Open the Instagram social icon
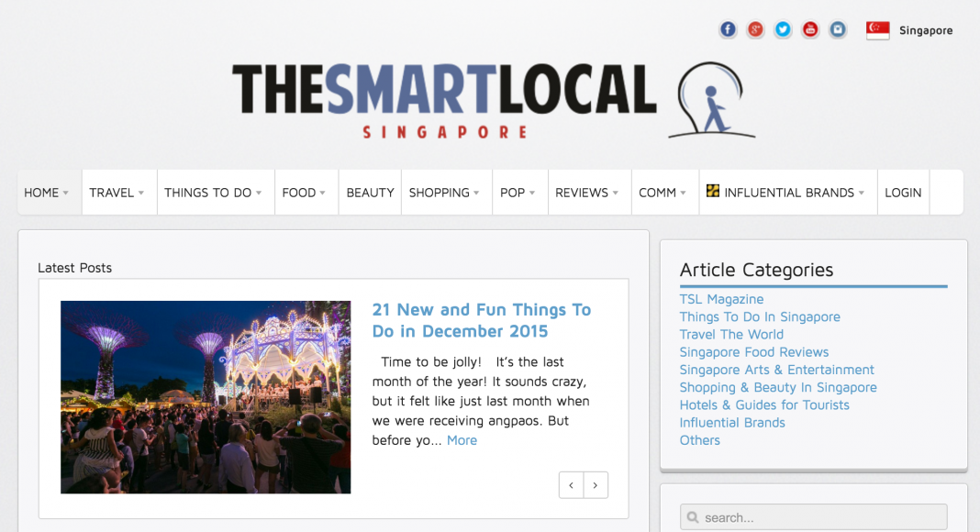980x532 pixels. (838, 29)
